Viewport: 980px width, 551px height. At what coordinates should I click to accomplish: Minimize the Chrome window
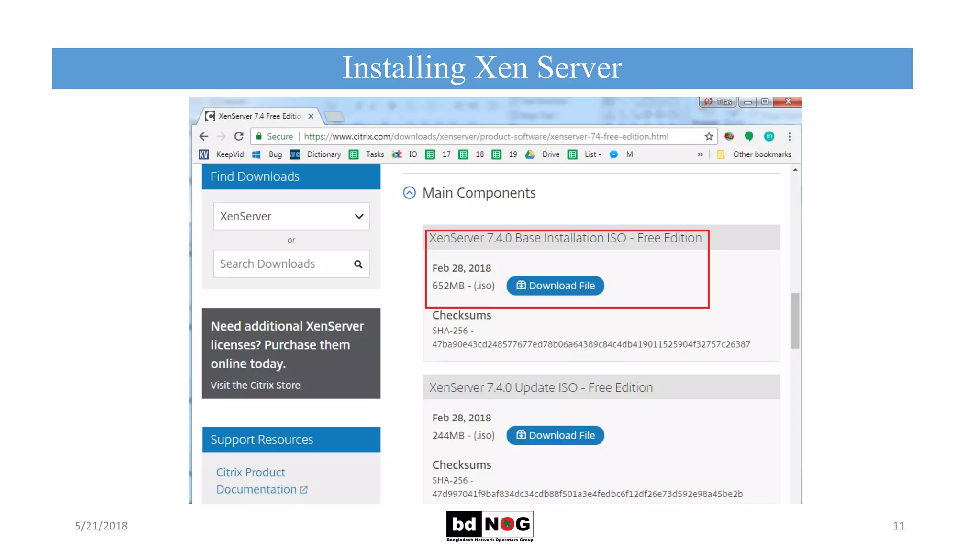tap(748, 101)
